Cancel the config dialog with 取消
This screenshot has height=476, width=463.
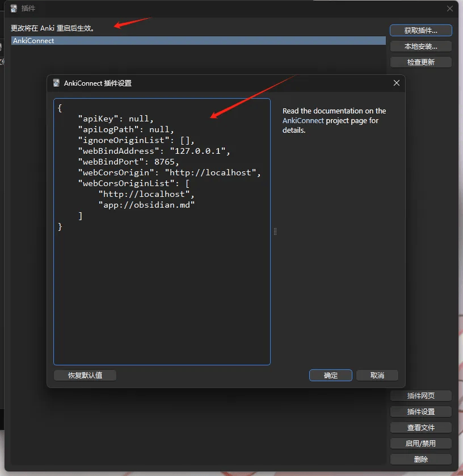377,375
